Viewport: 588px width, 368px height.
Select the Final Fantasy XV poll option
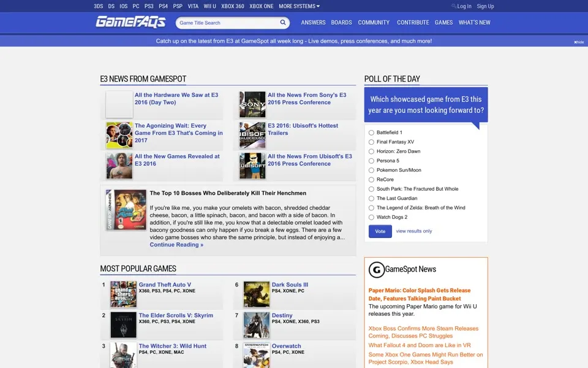(371, 142)
